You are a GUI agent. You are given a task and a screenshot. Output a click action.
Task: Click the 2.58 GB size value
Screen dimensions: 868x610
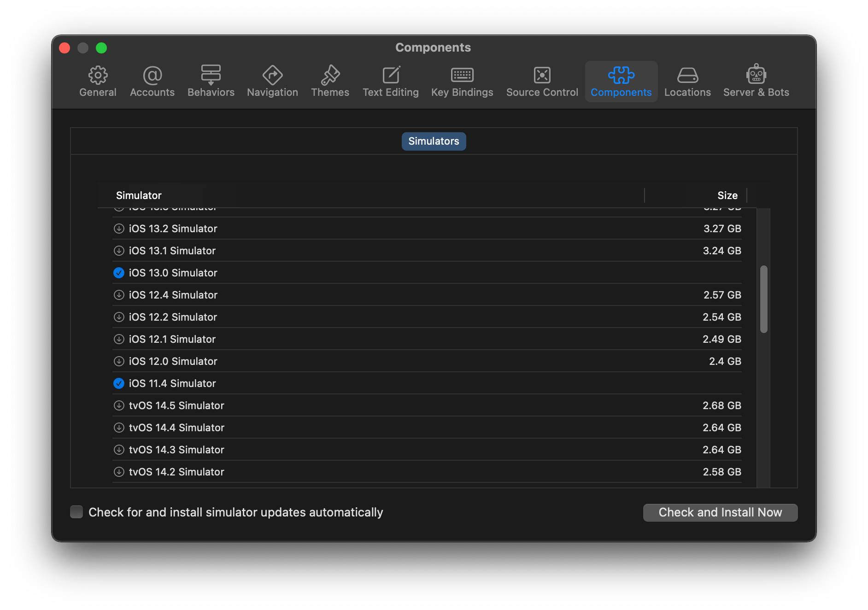point(722,472)
